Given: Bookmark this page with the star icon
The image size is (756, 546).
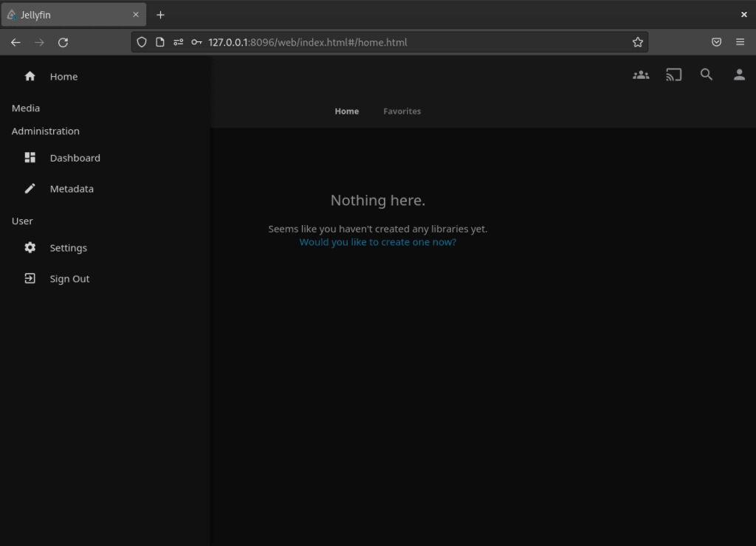Looking at the screenshot, I should 637,42.
